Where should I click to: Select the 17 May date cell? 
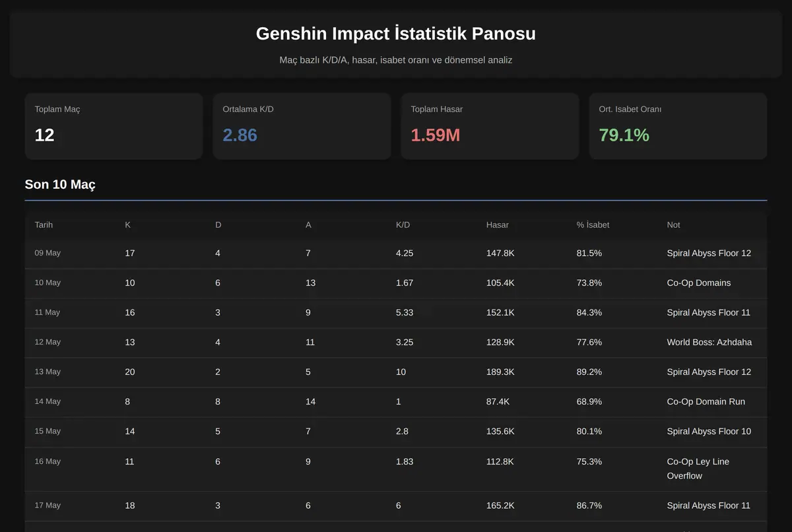point(48,506)
